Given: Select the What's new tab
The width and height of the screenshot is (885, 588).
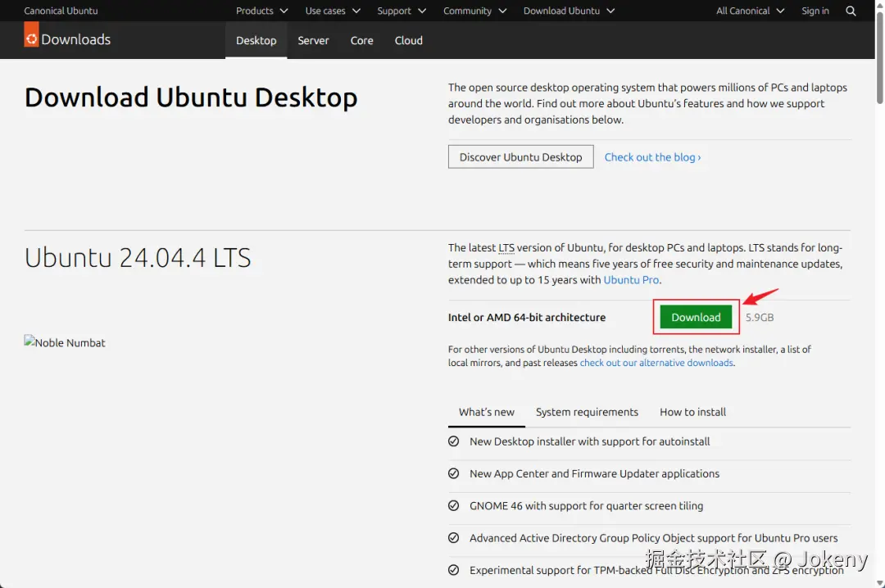Looking at the screenshot, I should (487, 412).
